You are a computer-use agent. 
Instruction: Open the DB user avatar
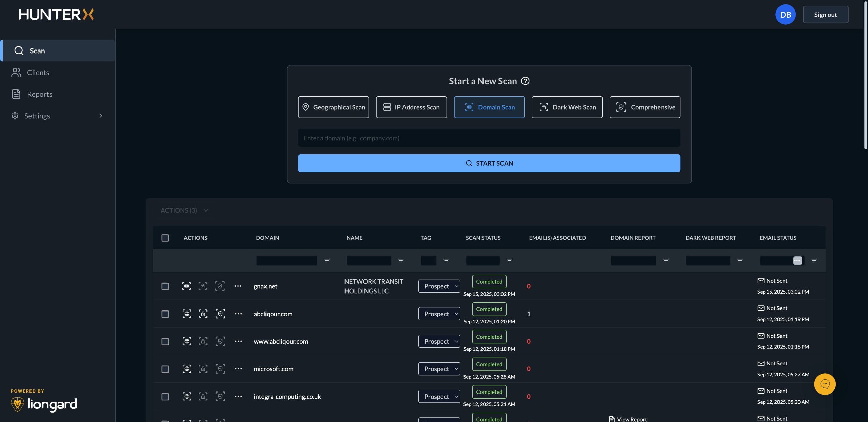coord(785,15)
